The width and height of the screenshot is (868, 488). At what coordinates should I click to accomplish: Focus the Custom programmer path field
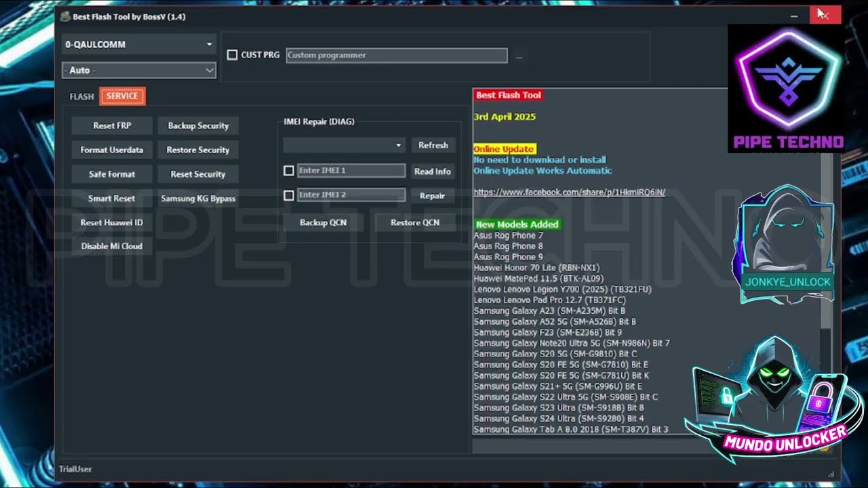click(x=397, y=56)
